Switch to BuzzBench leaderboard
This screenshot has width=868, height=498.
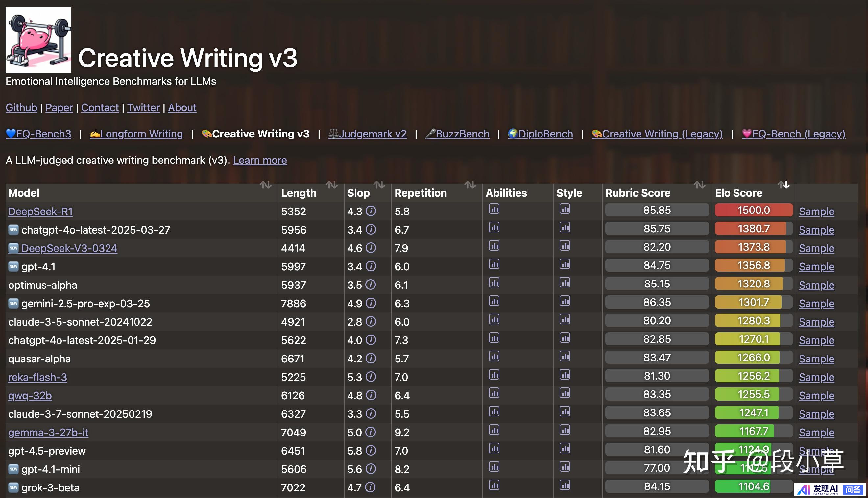coord(457,134)
